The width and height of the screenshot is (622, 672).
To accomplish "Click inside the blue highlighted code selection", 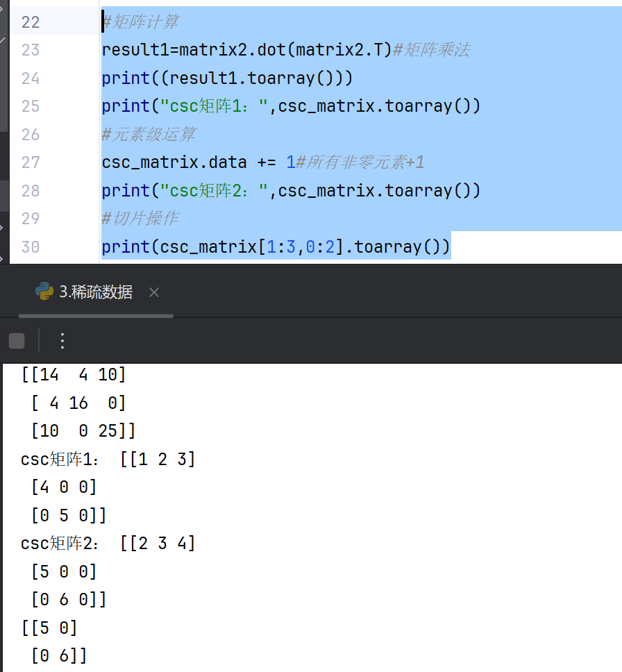I will click(x=278, y=132).
